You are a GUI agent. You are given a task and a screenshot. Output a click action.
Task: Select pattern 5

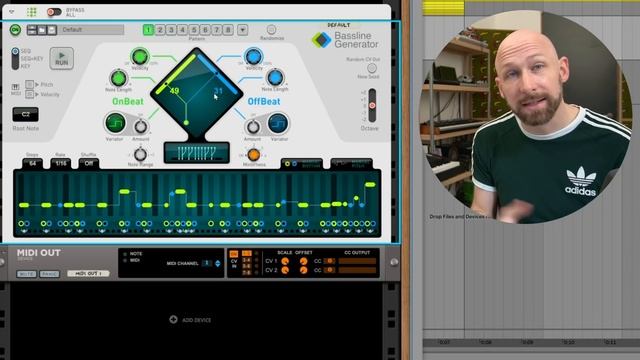194,30
